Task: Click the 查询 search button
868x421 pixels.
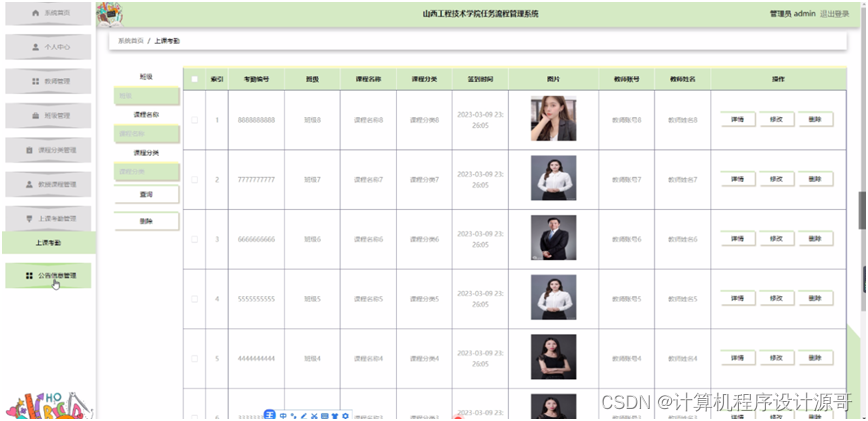Action: tap(146, 195)
